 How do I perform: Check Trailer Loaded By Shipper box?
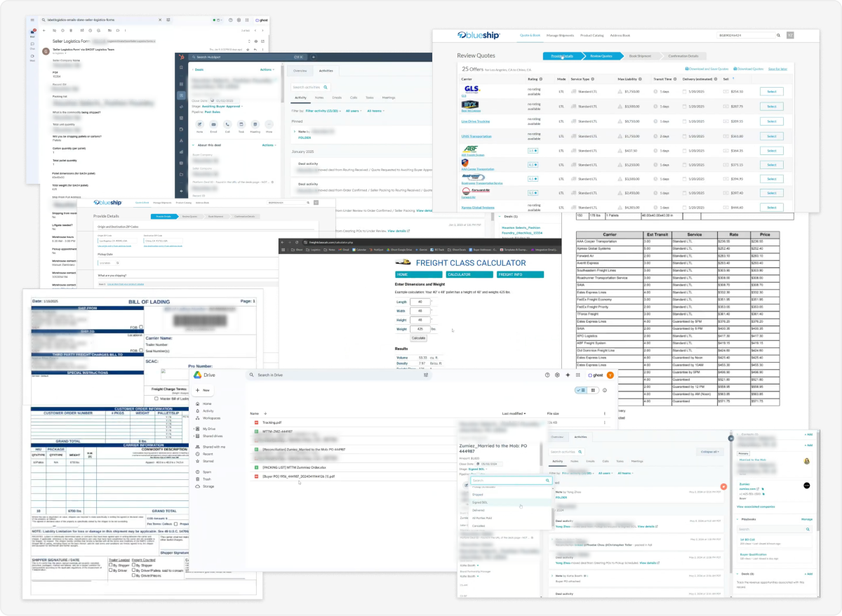tap(112, 564)
